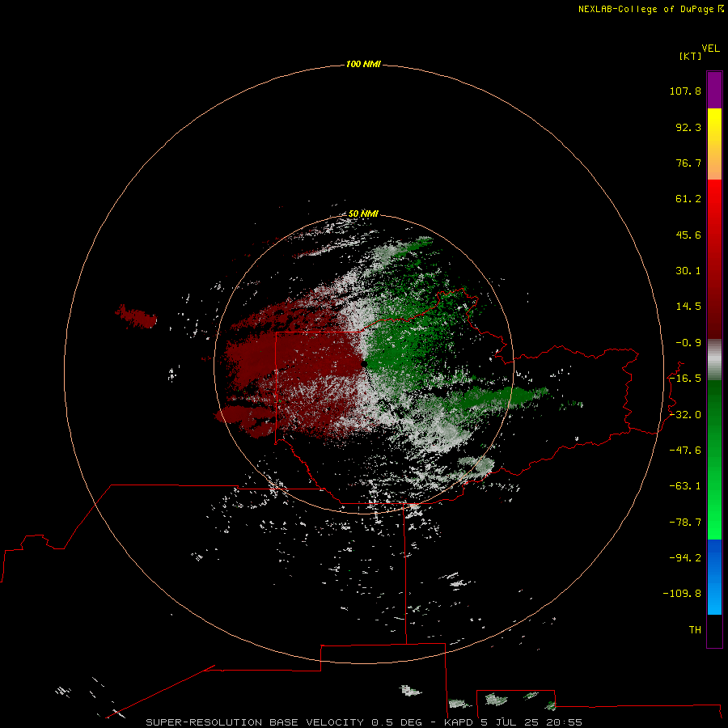The image size is (728, 728).
Task: Click the VEL product label
Action: [710, 49]
